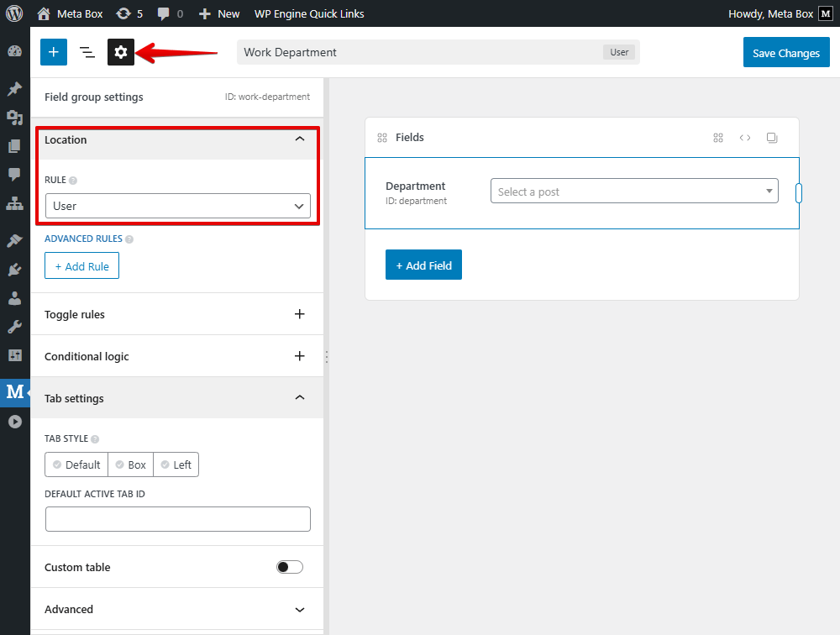Select the Box tab style option

click(130, 464)
